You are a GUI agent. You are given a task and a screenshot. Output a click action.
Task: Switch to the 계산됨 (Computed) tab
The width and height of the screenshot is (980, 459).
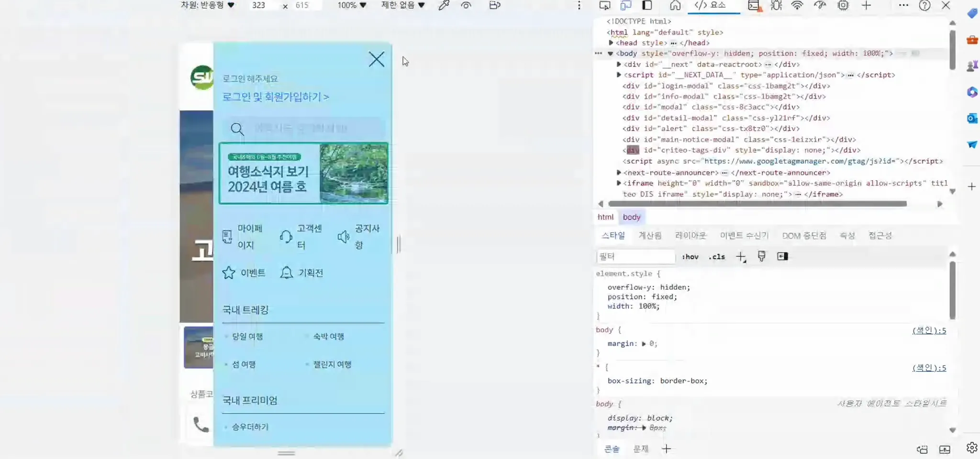[x=650, y=235]
